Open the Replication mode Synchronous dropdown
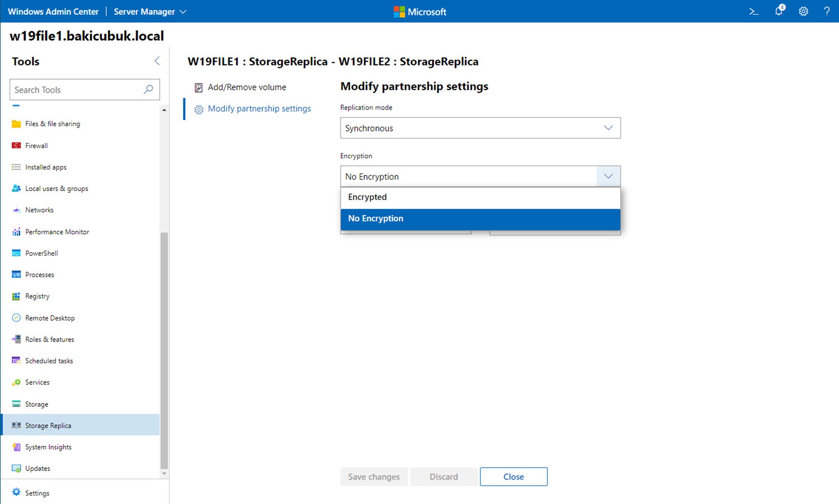This screenshot has height=504, width=839. point(480,128)
